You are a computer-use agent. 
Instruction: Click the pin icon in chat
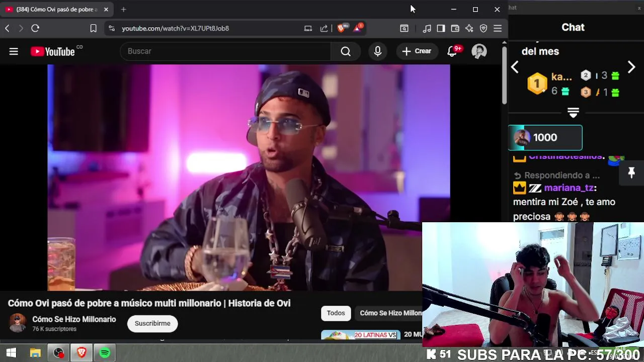pyautogui.click(x=631, y=173)
